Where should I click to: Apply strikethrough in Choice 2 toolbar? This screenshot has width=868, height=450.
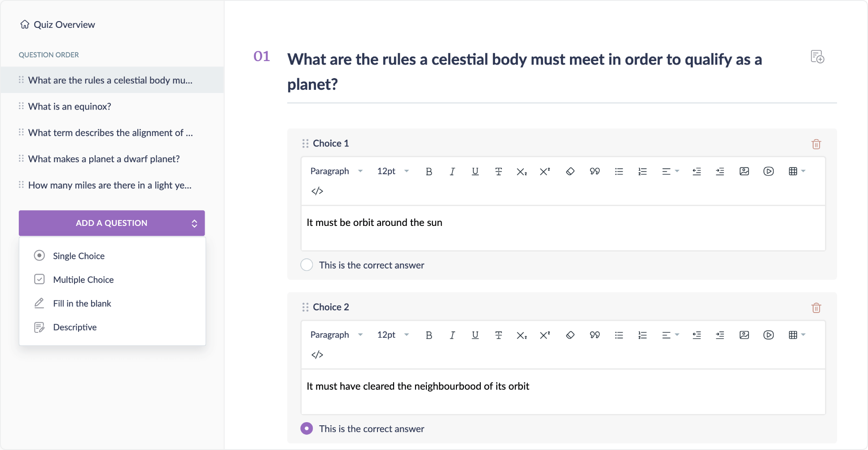[498, 335]
